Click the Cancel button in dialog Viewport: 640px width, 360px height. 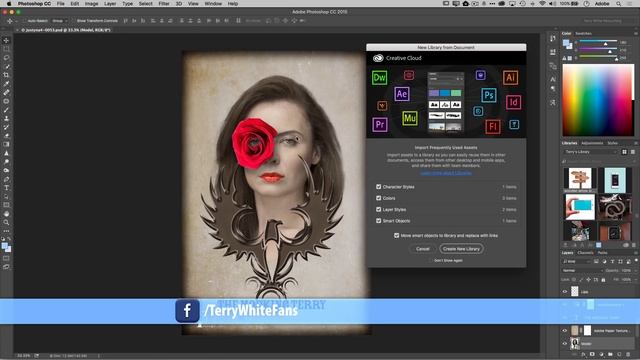pos(422,249)
